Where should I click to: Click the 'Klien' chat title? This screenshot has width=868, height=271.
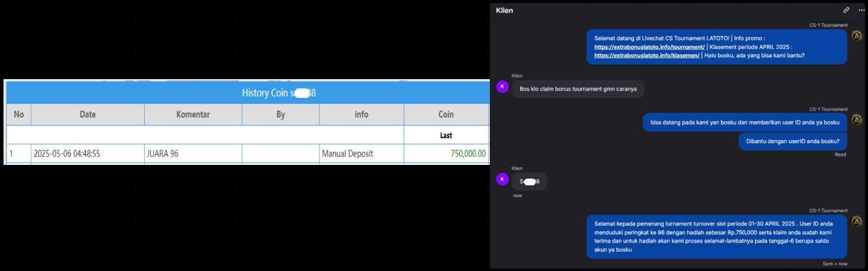[504, 10]
